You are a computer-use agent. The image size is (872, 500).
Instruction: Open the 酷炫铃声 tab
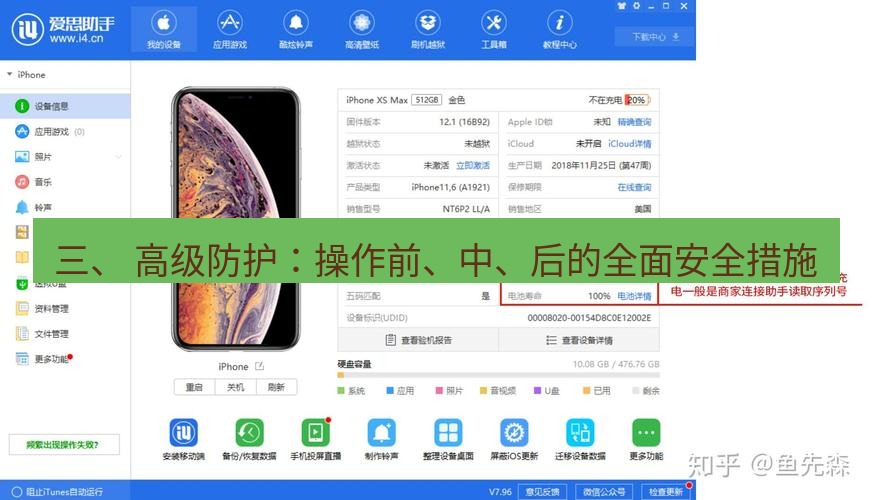(x=296, y=30)
